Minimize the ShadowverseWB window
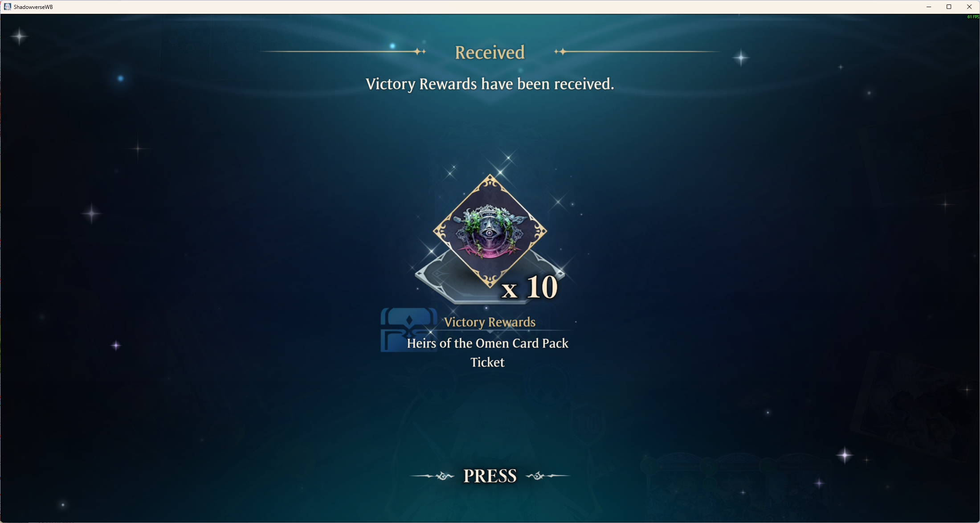The image size is (980, 523). [x=929, y=7]
